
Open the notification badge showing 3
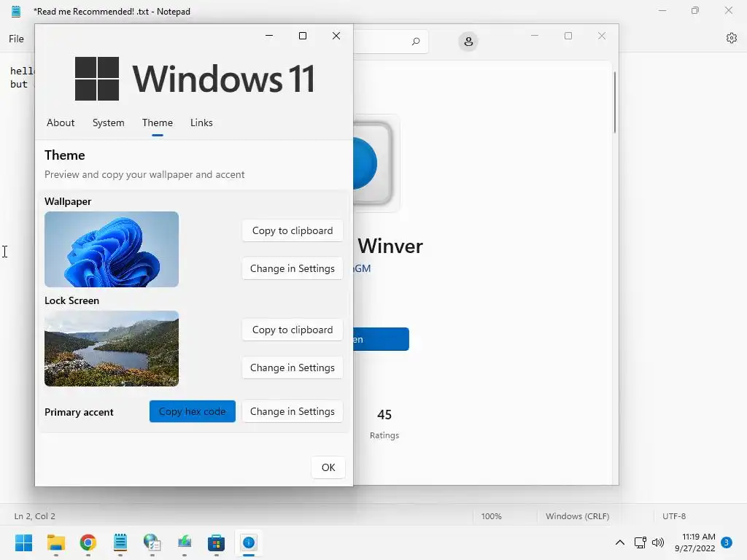coord(727,542)
